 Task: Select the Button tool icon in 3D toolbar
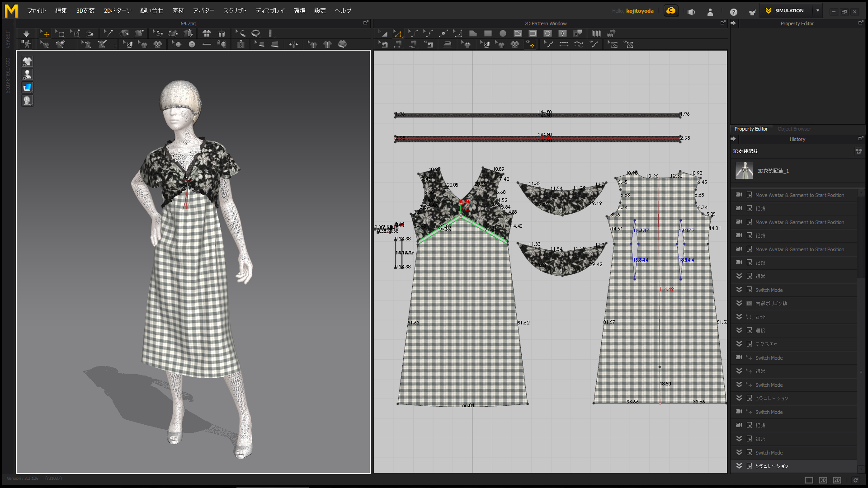(192, 44)
